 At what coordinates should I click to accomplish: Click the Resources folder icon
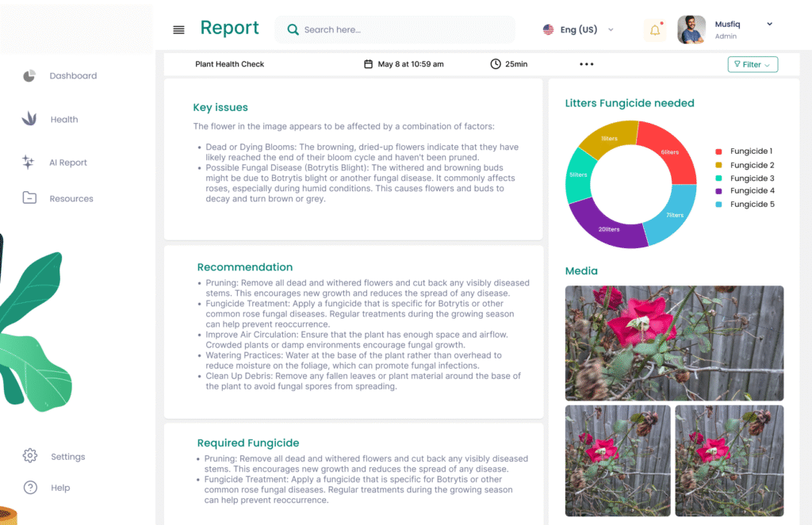click(x=29, y=198)
